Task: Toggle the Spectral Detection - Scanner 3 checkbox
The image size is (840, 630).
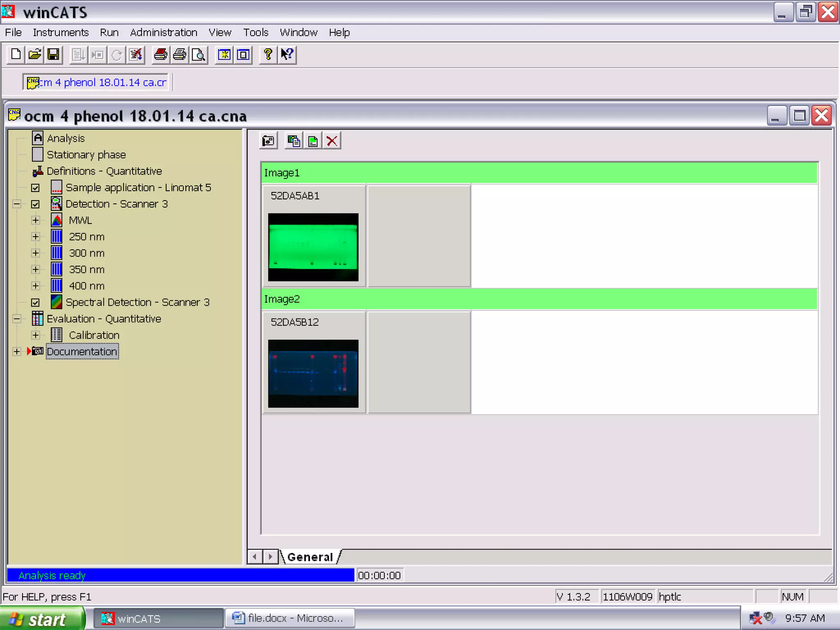Action: (x=36, y=303)
